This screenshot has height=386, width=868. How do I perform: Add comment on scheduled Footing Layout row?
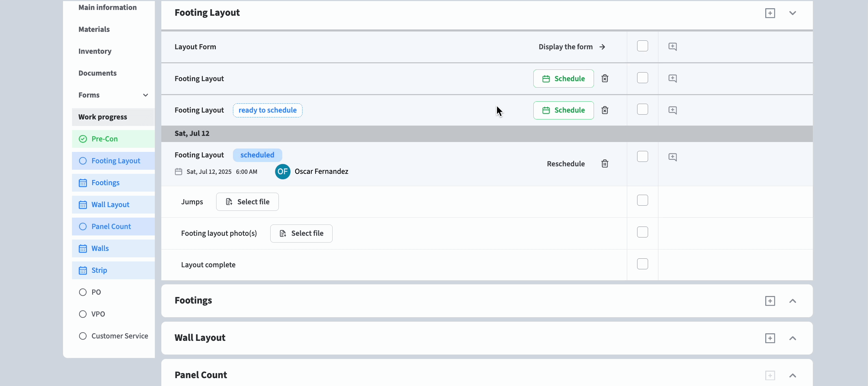(x=672, y=157)
